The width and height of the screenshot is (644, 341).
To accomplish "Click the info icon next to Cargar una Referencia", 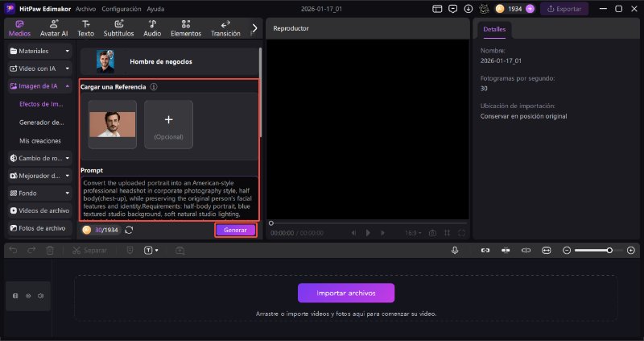I will [154, 87].
